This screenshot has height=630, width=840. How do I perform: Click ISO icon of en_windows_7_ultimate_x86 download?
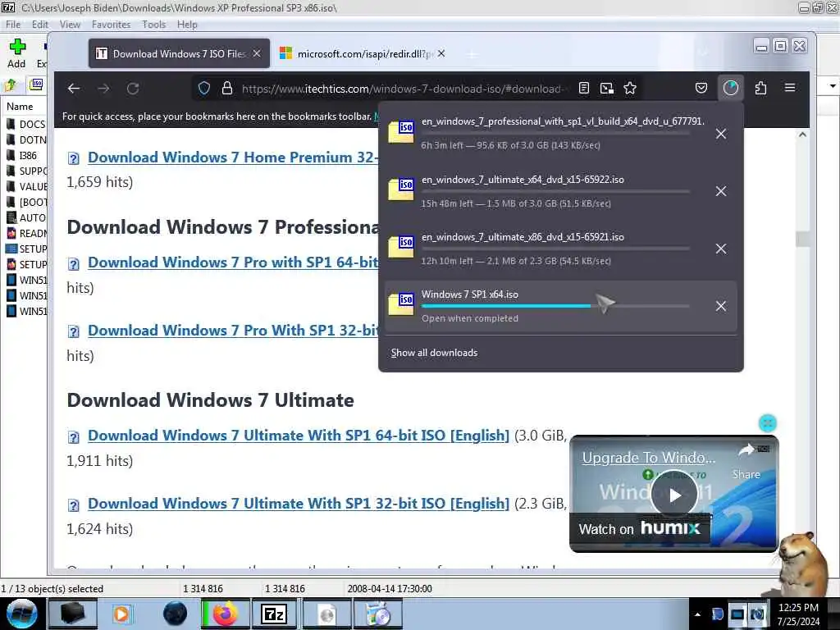(401, 247)
